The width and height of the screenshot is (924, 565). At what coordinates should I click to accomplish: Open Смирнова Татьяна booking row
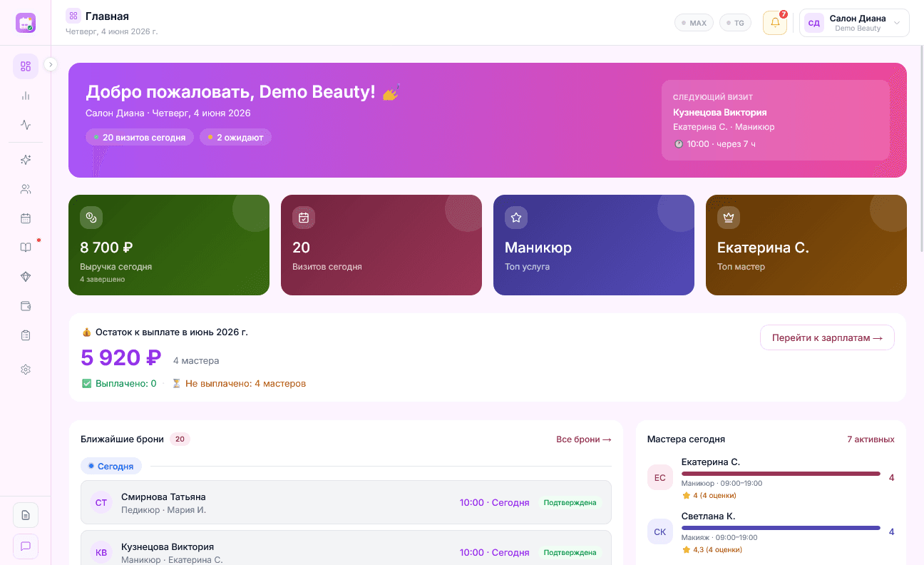click(346, 502)
